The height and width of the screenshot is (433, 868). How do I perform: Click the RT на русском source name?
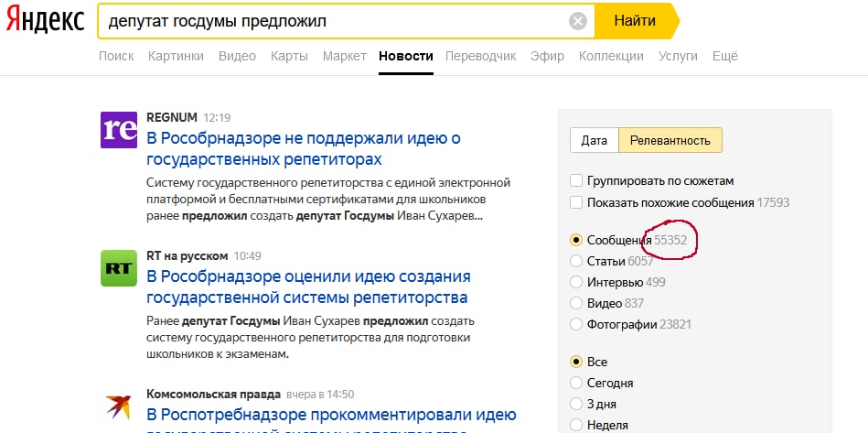188,255
